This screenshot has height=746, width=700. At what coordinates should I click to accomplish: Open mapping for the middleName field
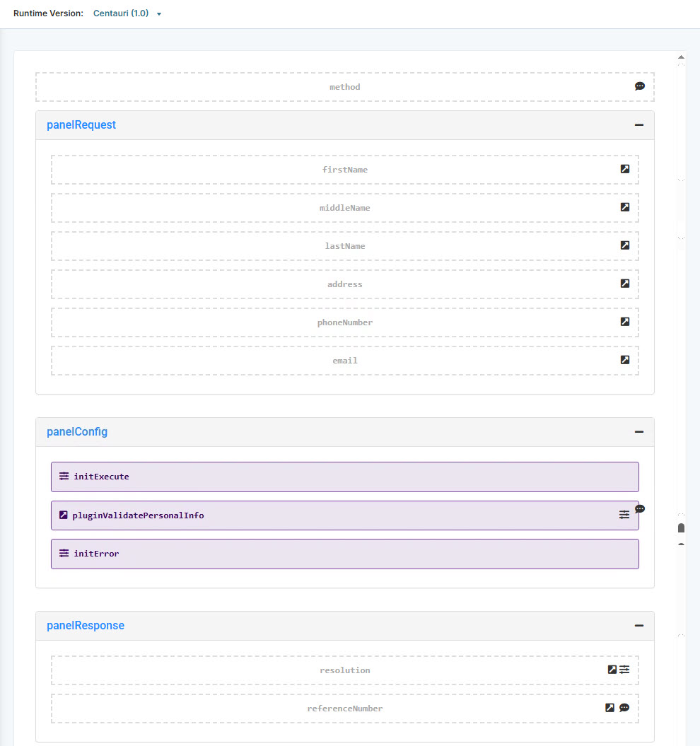(x=624, y=207)
